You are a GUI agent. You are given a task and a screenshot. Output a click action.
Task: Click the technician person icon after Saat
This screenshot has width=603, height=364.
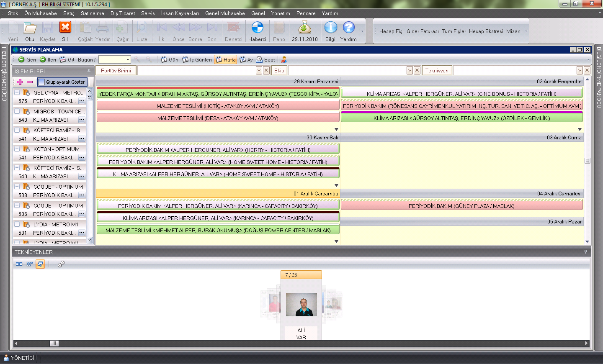tap(284, 60)
